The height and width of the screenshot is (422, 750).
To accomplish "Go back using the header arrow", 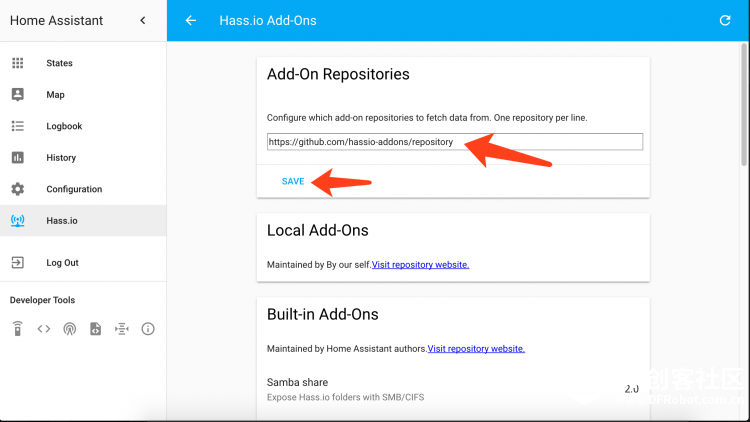I will coord(191,21).
